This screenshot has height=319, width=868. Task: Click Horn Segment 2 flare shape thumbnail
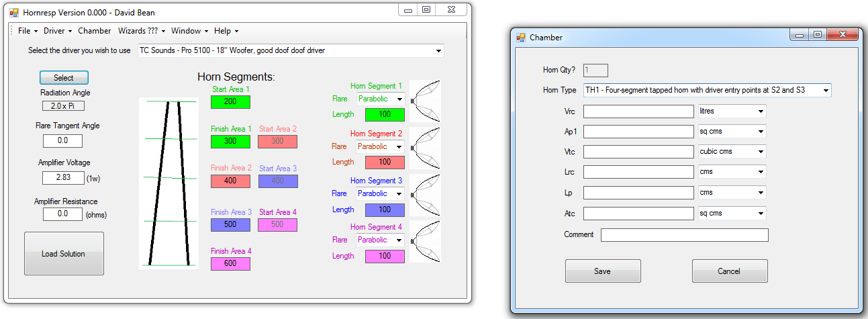pos(426,148)
